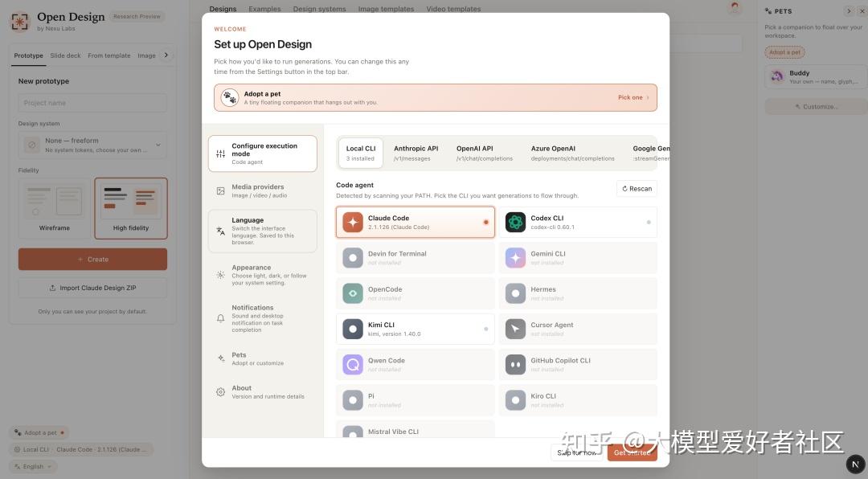Click the sun icon beside Appearance

(x=220, y=275)
